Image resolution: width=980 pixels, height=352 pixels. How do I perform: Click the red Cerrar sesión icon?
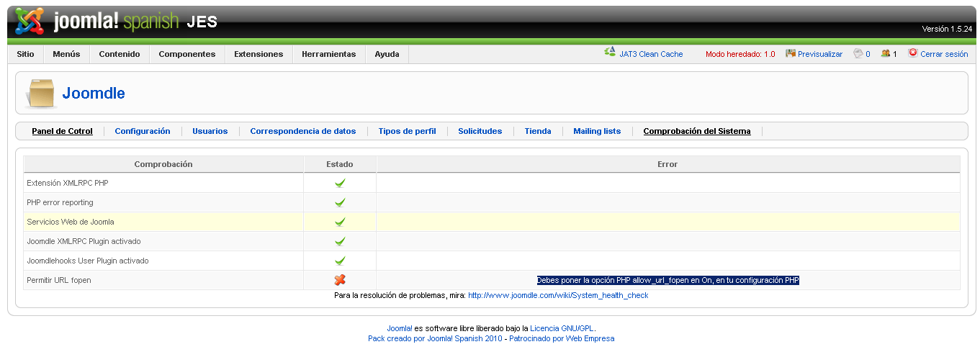point(913,53)
